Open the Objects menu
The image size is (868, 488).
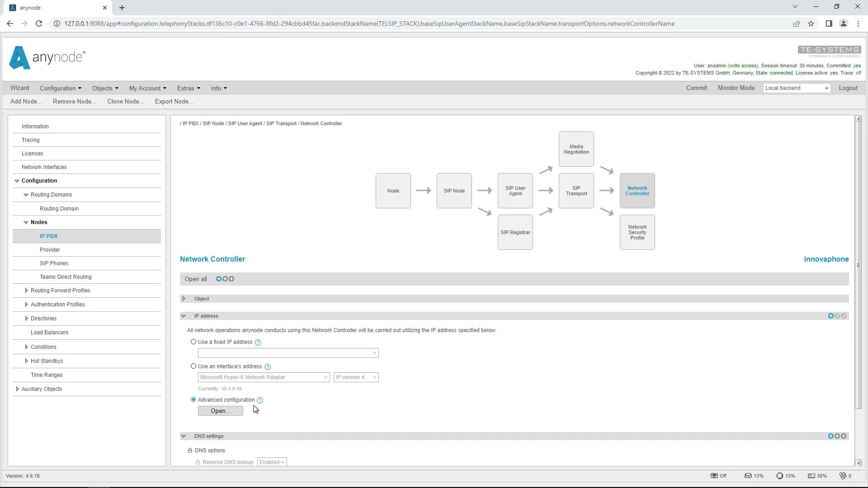(105, 88)
